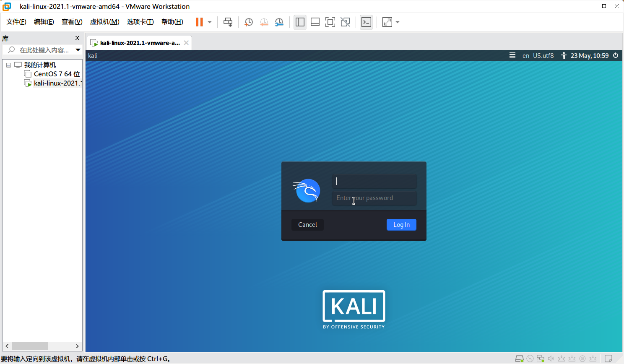Open the snapshot manager
The width and height of the screenshot is (624, 364).
pyautogui.click(x=279, y=22)
